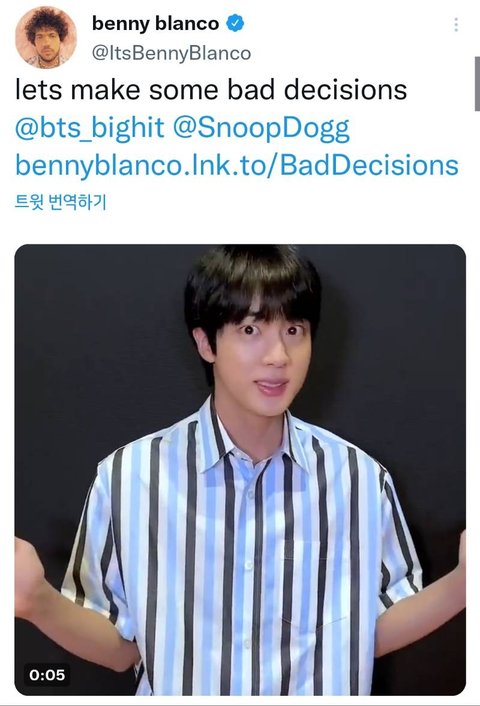Open the three-dot tweet options menu
This screenshot has width=480, height=706.
pyautogui.click(x=456, y=25)
